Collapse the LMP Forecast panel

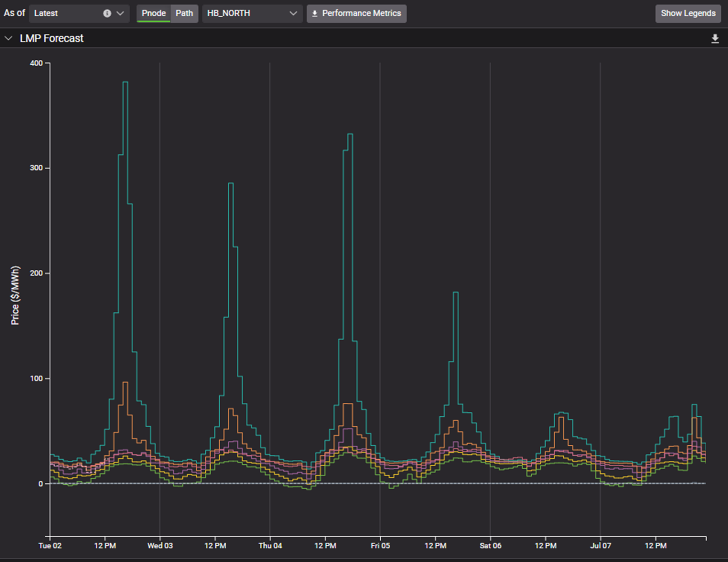(x=8, y=38)
